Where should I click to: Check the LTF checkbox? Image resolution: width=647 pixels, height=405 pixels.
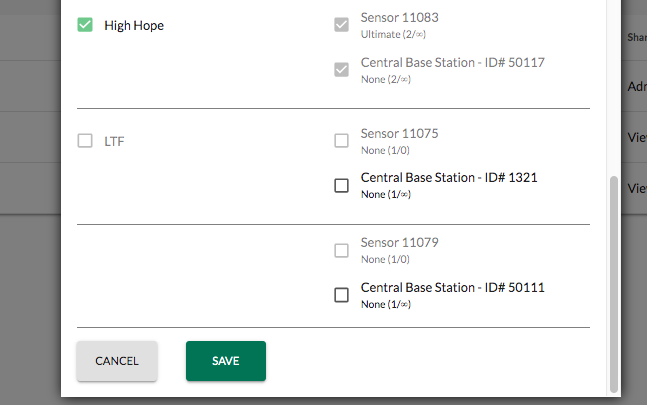click(x=85, y=141)
